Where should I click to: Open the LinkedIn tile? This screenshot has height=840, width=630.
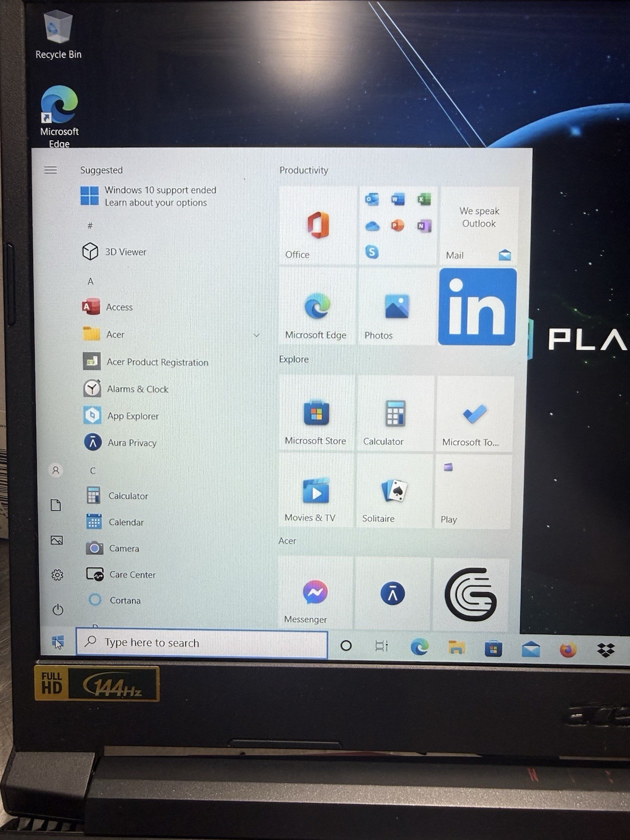477,307
